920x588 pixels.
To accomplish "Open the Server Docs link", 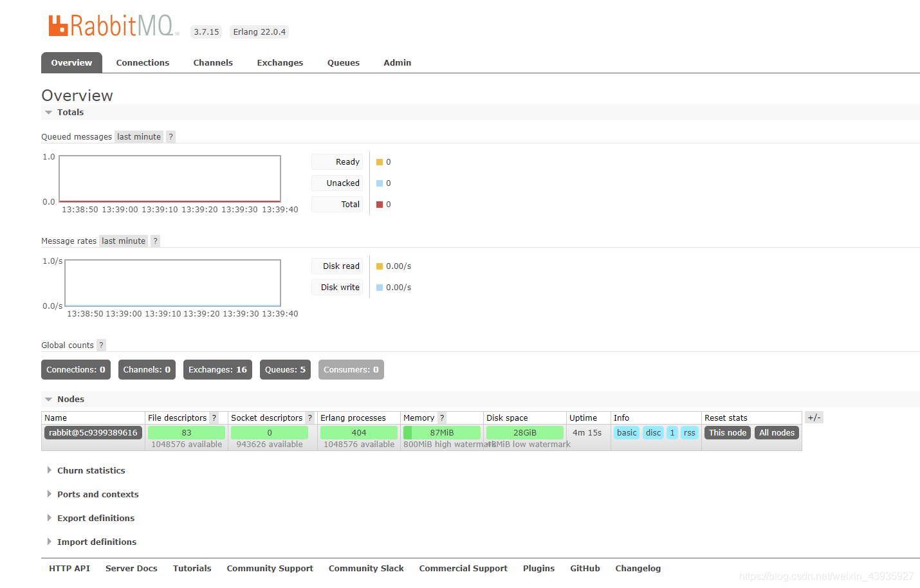I will click(131, 568).
